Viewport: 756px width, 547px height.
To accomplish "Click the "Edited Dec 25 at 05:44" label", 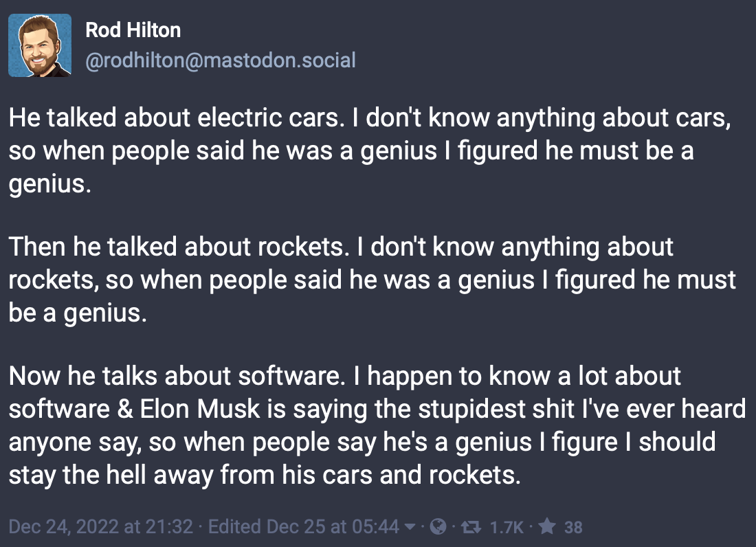I will click(303, 527).
